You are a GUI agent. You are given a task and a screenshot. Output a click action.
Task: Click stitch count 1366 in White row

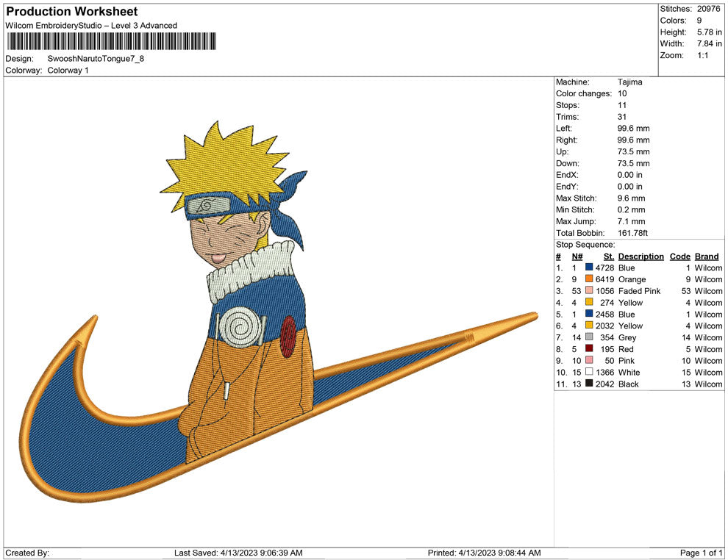(605, 373)
